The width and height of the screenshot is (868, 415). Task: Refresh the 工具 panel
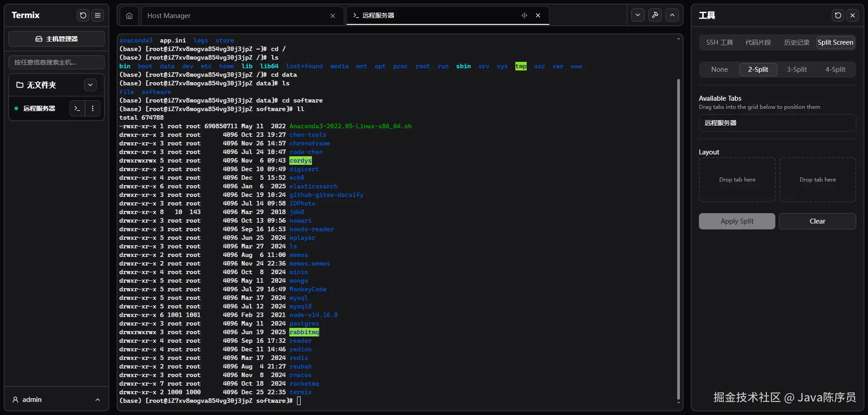click(838, 15)
